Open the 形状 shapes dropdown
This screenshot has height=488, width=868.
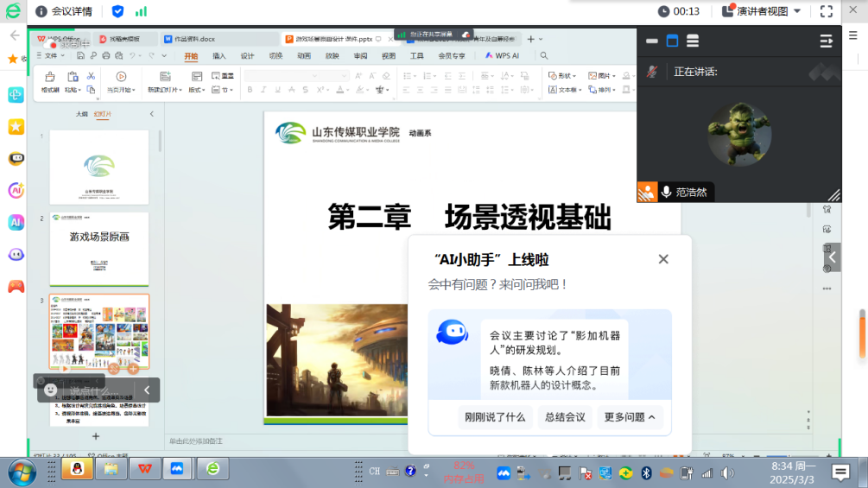[562, 76]
